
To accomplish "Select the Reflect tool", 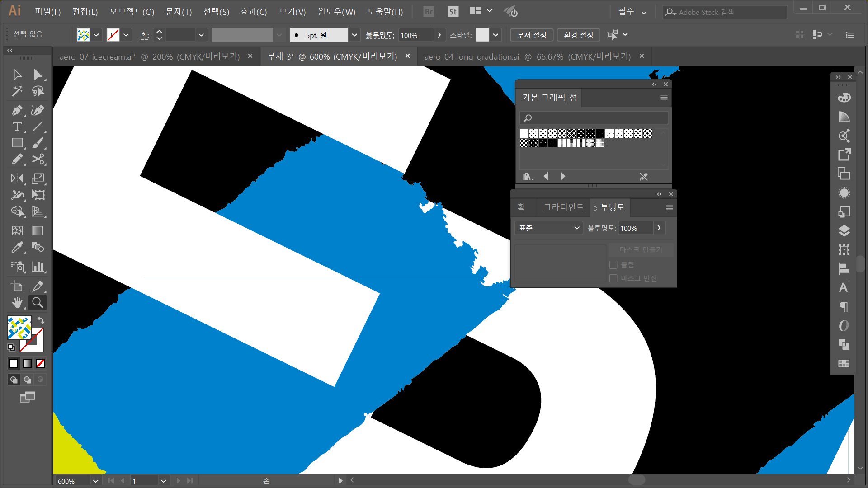I will 17,178.
